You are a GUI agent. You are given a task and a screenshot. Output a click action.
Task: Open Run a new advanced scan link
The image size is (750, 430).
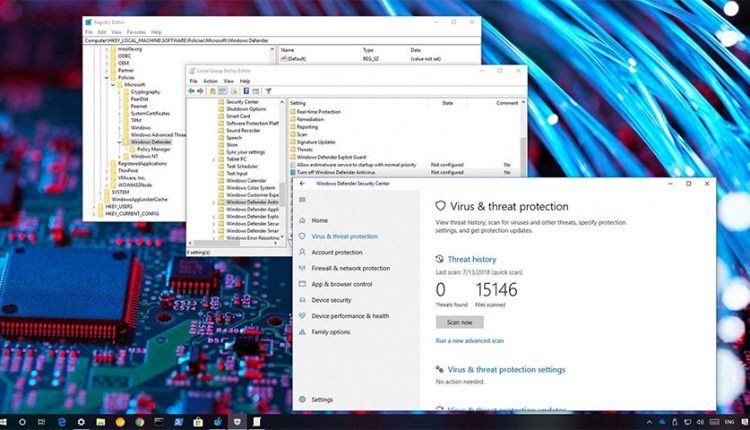pos(470,341)
